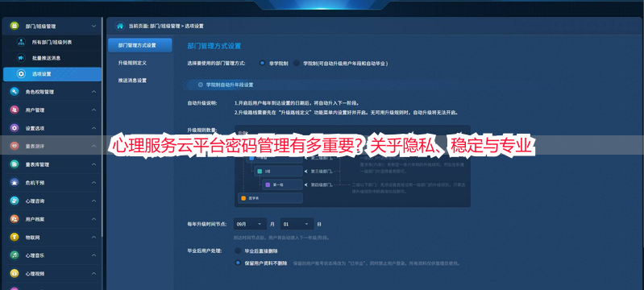Viewport: 644px width, 290px height.
Task: Click the 角色权限管理 wrench icon
Action: pyautogui.click(x=15, y=92)
